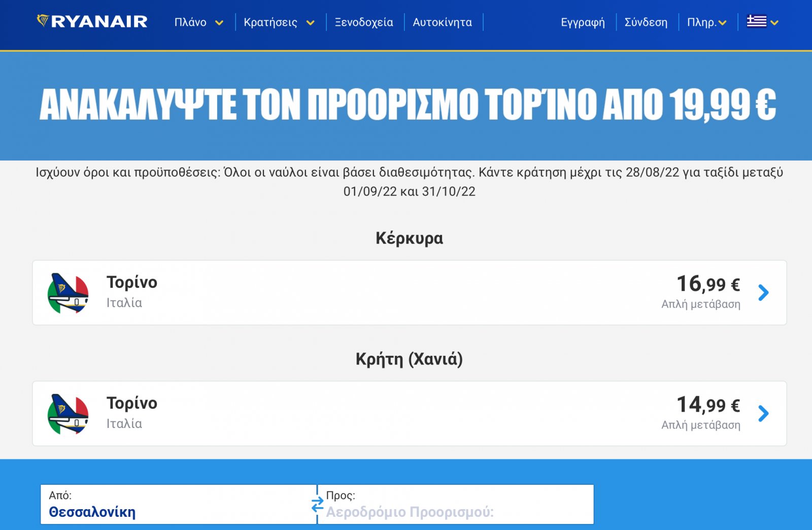The width and height of the screenshot is (812, 530).
Task: Click the 14,99 € price
Action: 708,405
